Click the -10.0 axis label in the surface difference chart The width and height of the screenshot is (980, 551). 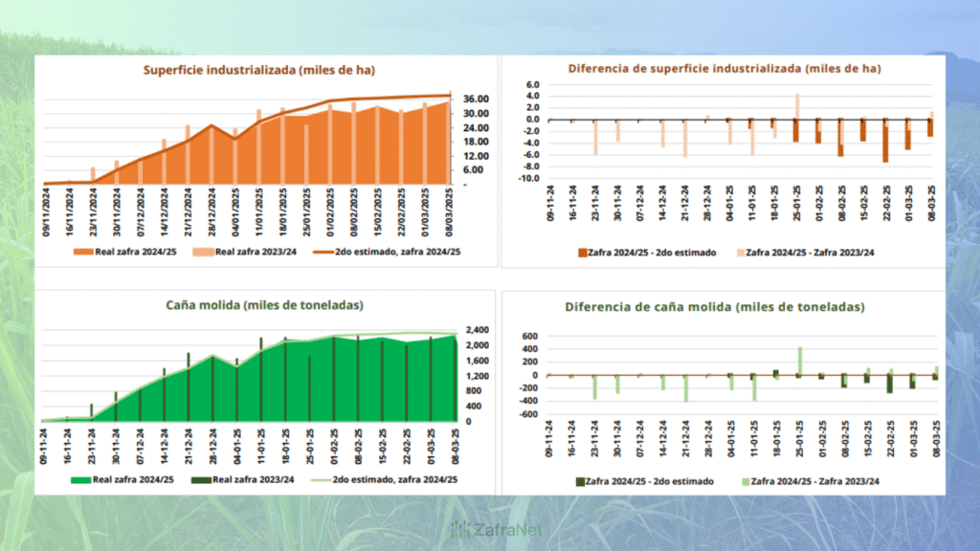point(530,179)
